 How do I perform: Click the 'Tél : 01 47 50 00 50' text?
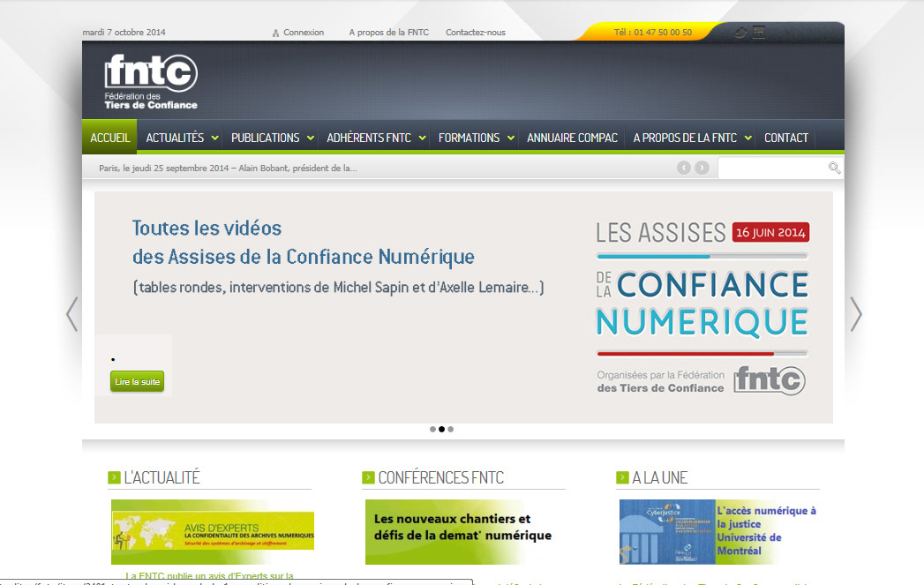[653, 33]
